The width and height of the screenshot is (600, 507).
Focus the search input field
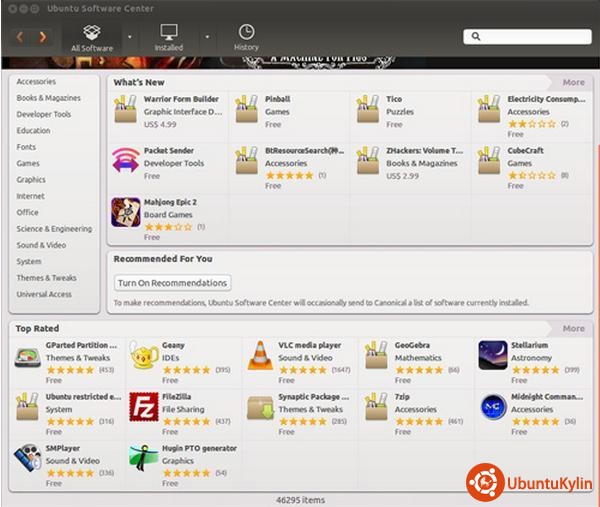(527, 36)
